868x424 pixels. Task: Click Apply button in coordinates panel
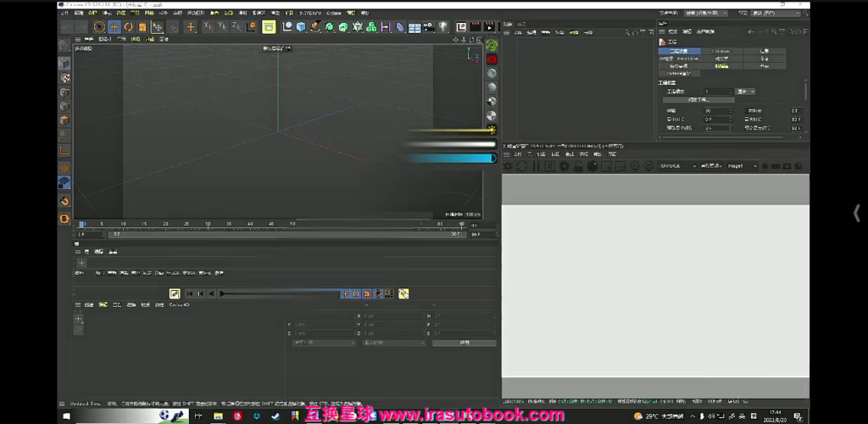point(465,343)
